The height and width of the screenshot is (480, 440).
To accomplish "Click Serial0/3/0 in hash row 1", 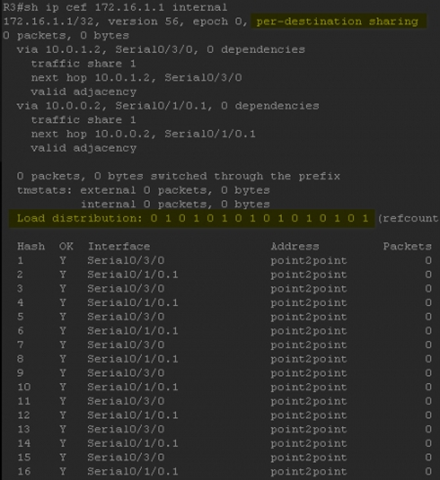I will [126, 260].
